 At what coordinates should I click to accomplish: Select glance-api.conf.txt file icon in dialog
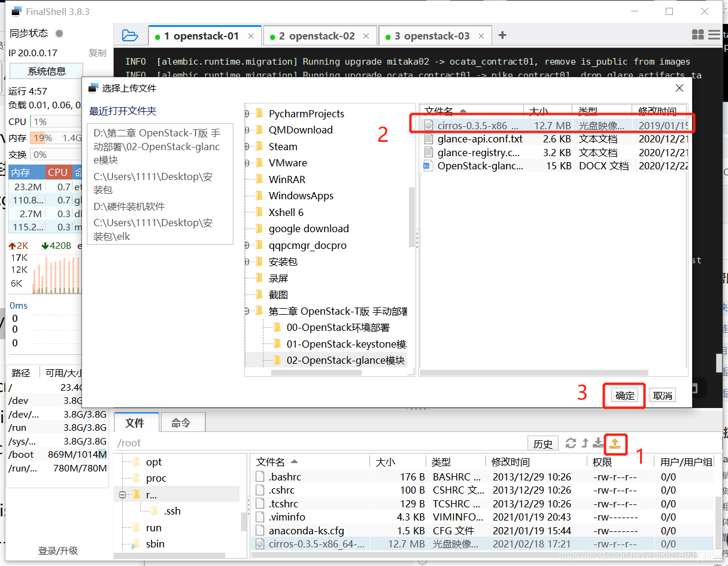click(428, 139)
